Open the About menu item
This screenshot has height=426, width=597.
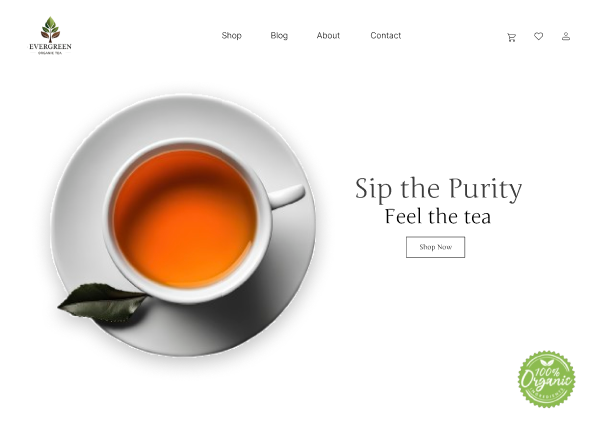(x=328, y=36)
